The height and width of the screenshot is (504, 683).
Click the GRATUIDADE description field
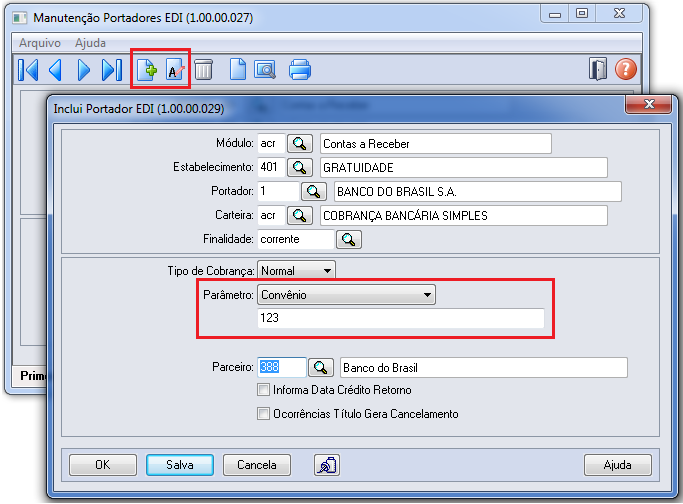point(463,168)
